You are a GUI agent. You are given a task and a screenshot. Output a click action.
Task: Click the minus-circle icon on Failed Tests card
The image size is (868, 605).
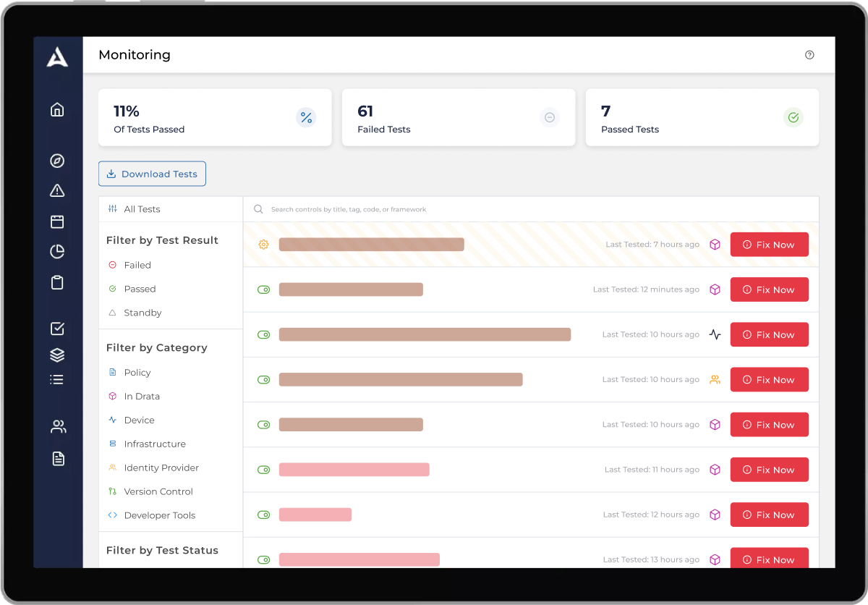click(550, 117)
